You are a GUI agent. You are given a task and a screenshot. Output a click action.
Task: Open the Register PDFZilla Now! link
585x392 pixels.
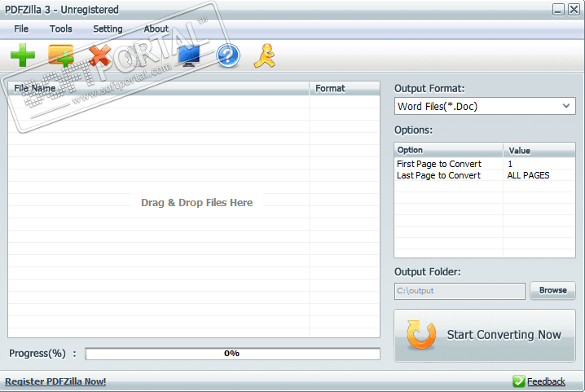[x=55, y=381]
